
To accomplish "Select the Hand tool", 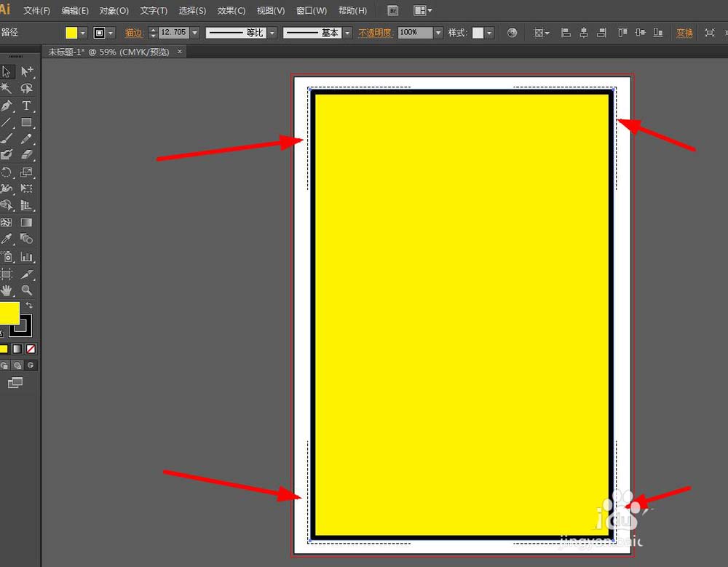I will click(6, 290).
